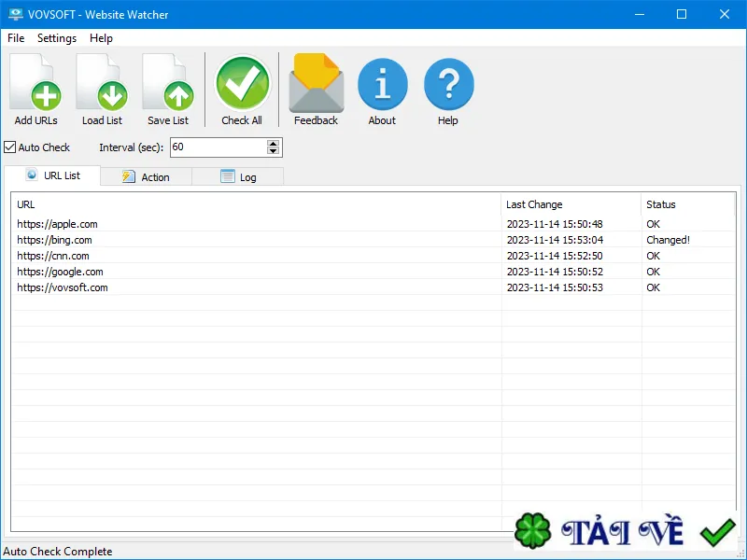Click the green clover icon

(532, 530)
